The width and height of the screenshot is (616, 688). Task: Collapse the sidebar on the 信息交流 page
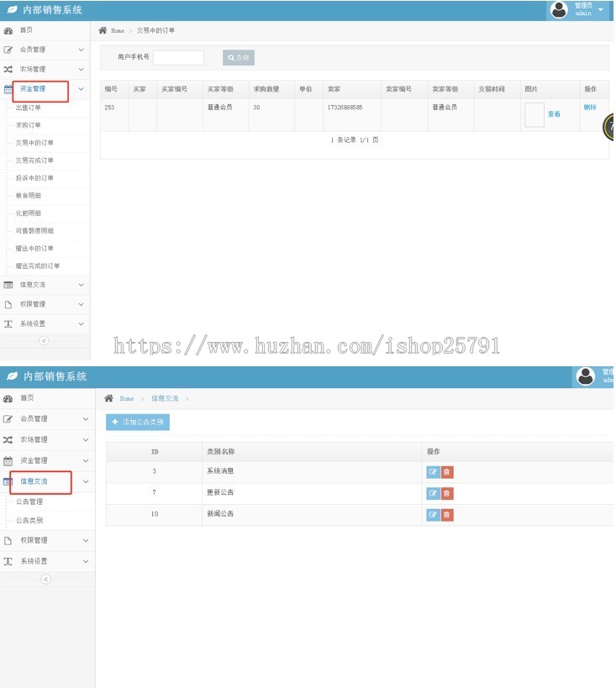click(45, 579)
